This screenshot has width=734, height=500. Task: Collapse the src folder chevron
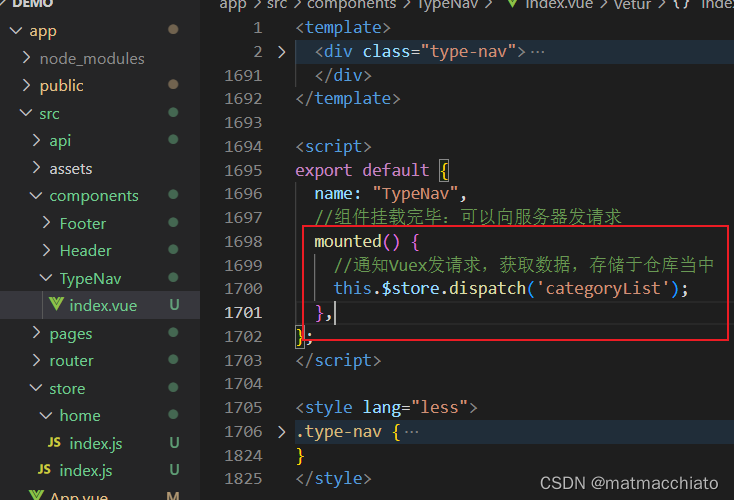[x=26, y=113]
